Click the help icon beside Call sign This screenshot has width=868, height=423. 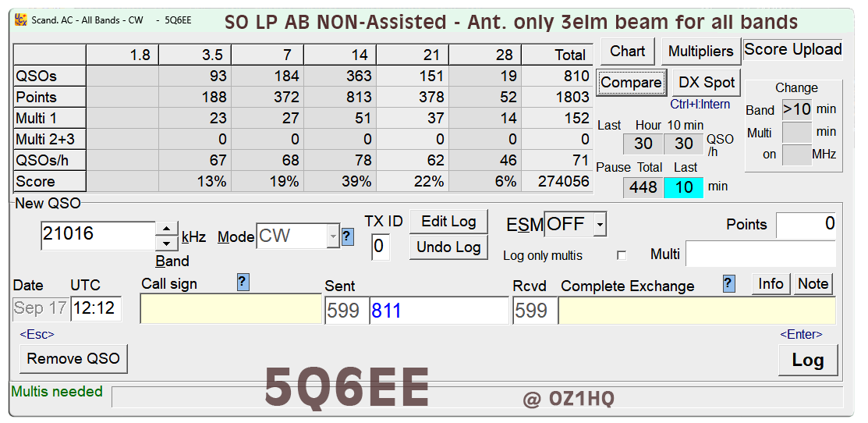(243, 283)
